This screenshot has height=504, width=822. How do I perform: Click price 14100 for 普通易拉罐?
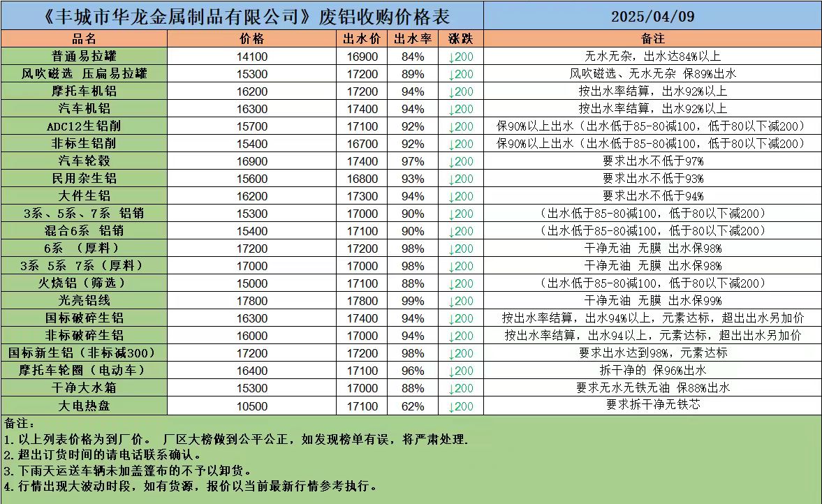pyautogui.click(x=251, y=57)
